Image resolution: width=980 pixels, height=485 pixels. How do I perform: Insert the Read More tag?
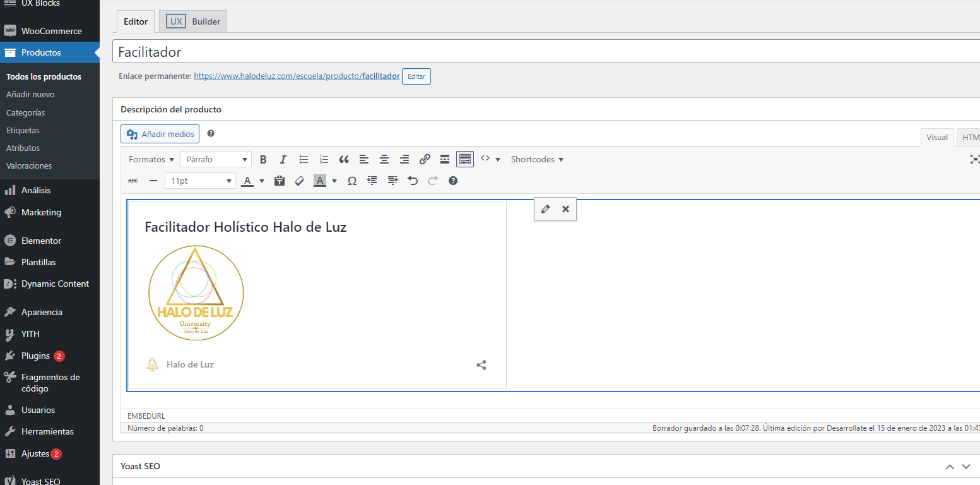[445, 159]
